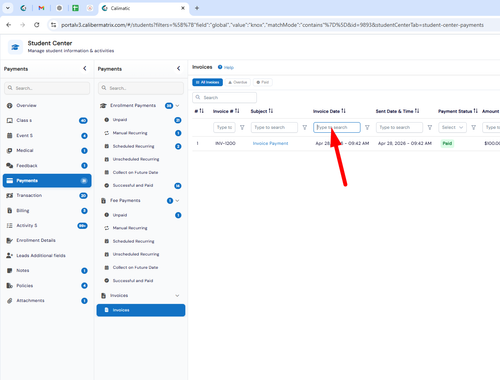
Task: Click the filter icon beside Invoice Date field
Action: [367, 127]
